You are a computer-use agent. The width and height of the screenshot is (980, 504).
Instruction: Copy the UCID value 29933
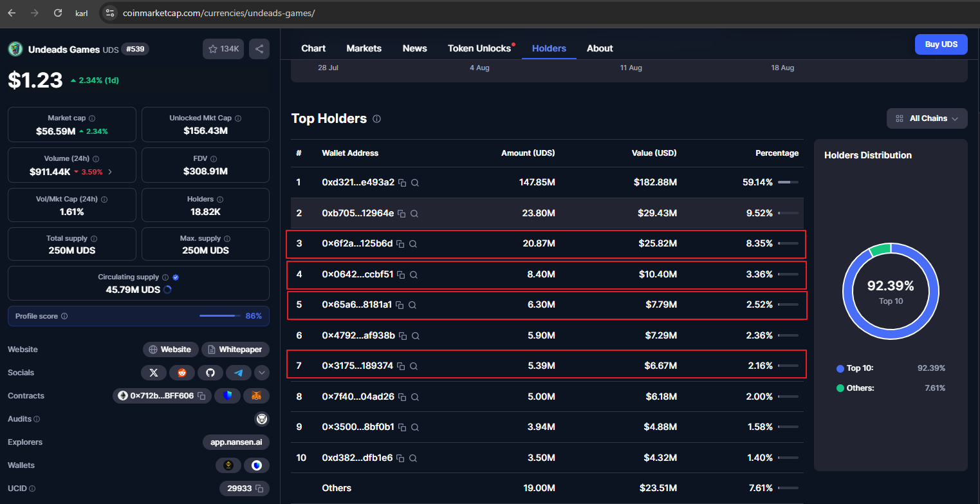(260, 488)
